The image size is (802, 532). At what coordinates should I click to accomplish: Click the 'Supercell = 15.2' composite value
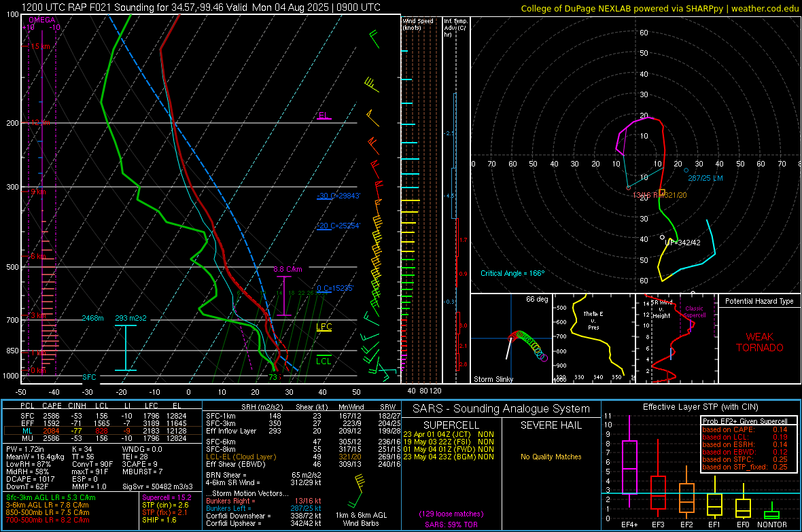pyautogui.click(x=167, y=497)
